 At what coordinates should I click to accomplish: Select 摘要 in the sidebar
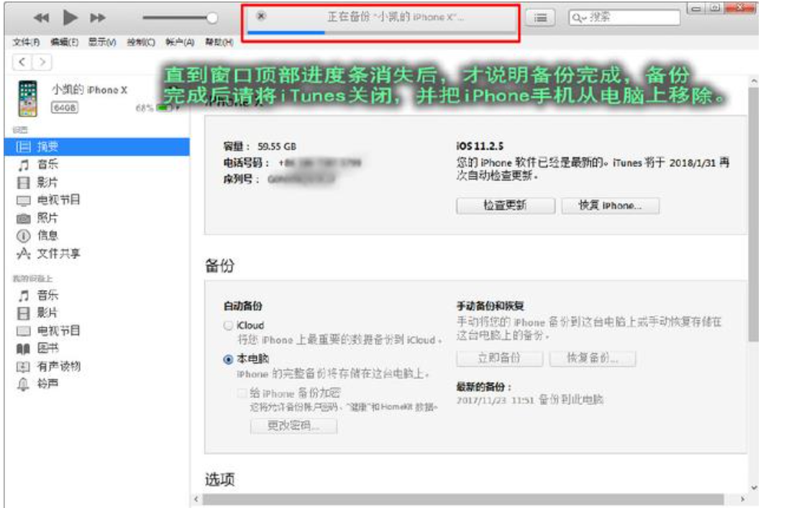(x=97, y=147)
